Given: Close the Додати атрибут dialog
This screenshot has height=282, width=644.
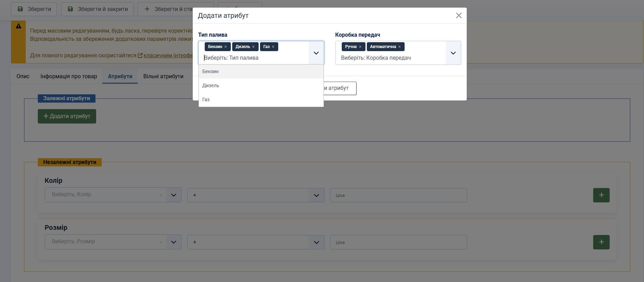Looking at the screenshot, I should [x=459, y=15].
